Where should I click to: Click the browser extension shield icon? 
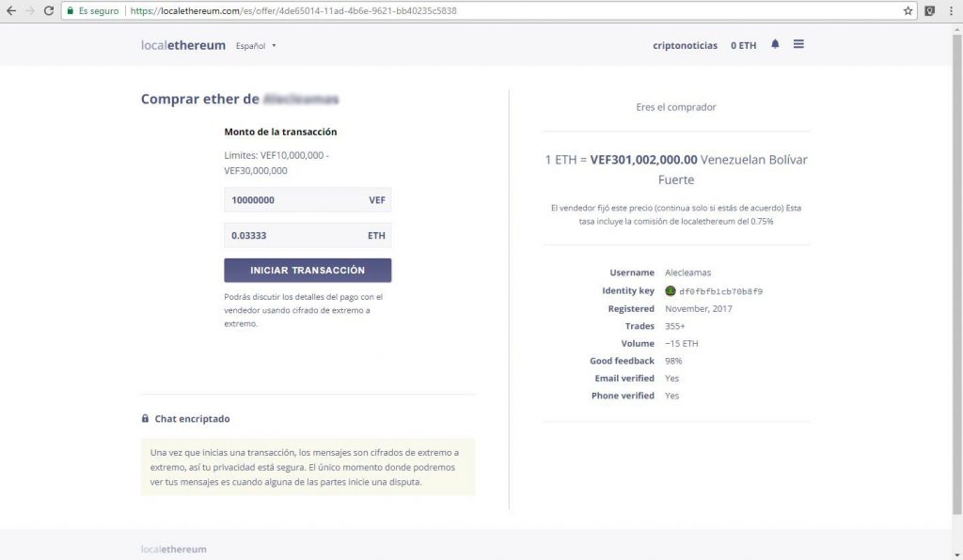(930, 11)
